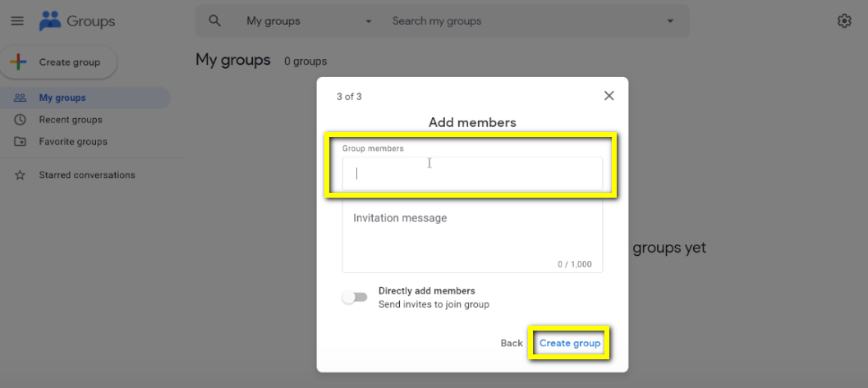Click the Invitation message text area
Screen dimensions: 868x388
[472, 236]
